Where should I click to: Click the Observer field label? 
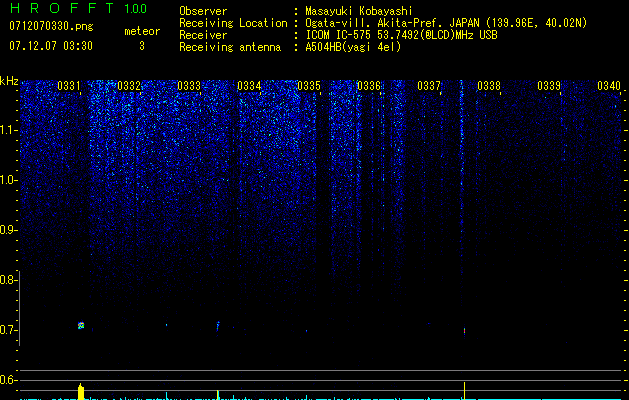pos(203,11)
